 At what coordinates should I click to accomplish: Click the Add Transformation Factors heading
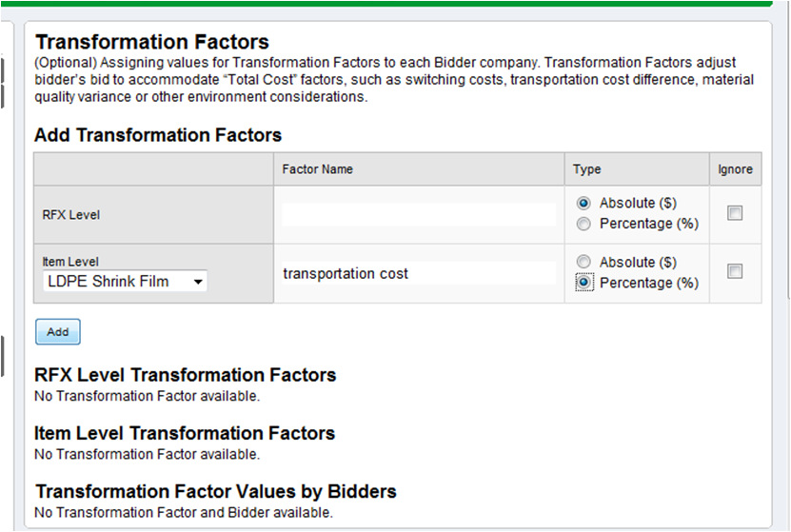click(158, 135)
